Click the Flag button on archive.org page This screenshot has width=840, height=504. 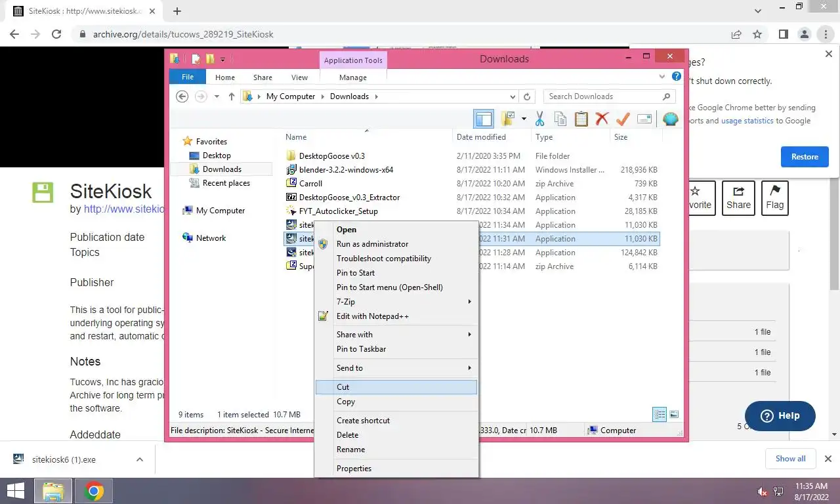coord(775,198)
